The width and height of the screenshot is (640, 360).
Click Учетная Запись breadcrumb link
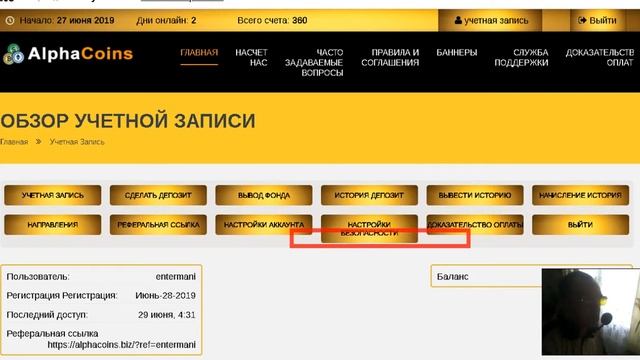pos(77,142)
